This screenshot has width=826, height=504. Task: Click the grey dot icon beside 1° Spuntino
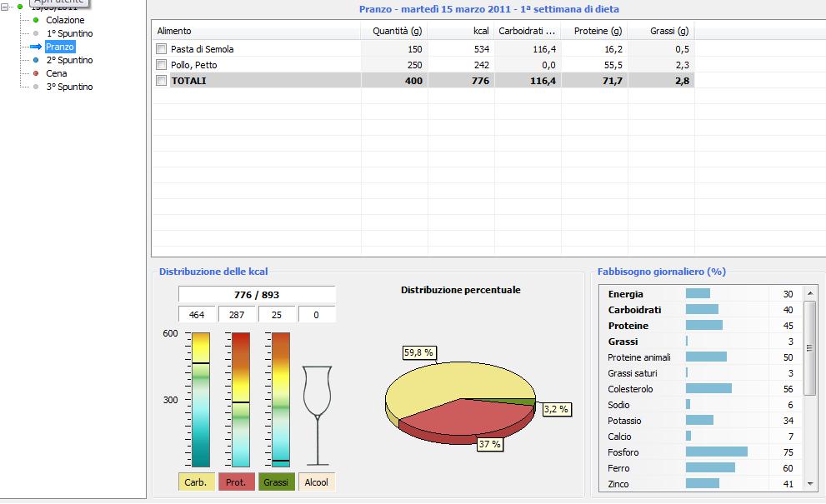[36, 33]
